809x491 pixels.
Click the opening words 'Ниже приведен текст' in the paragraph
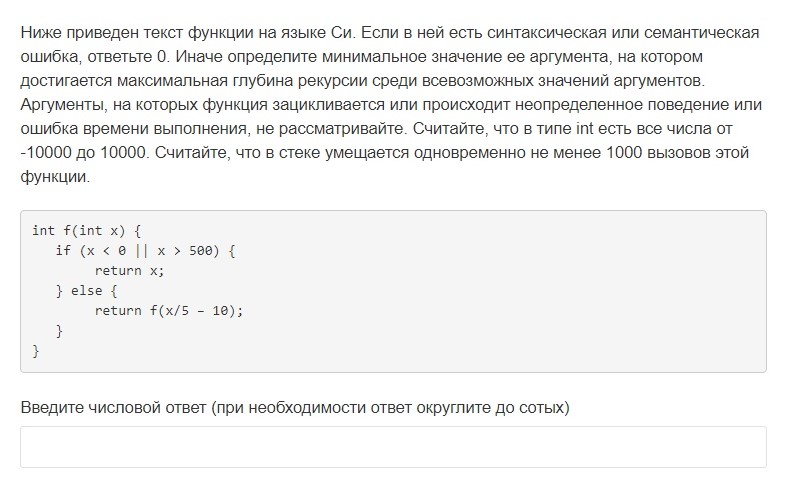pos(102,32)
